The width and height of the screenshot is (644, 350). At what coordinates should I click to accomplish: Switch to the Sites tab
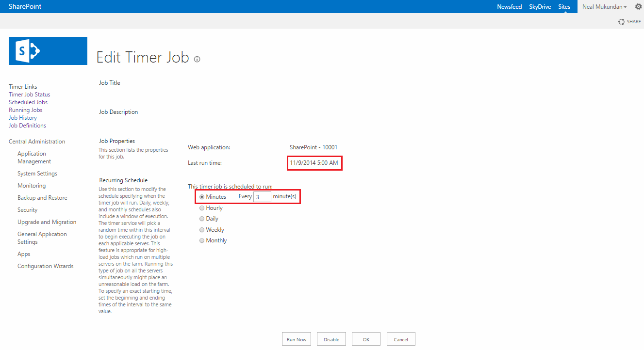(564, 6)
